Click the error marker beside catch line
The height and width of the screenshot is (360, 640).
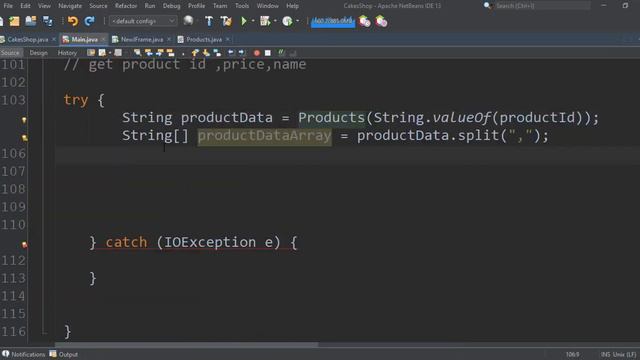(24, 244)
